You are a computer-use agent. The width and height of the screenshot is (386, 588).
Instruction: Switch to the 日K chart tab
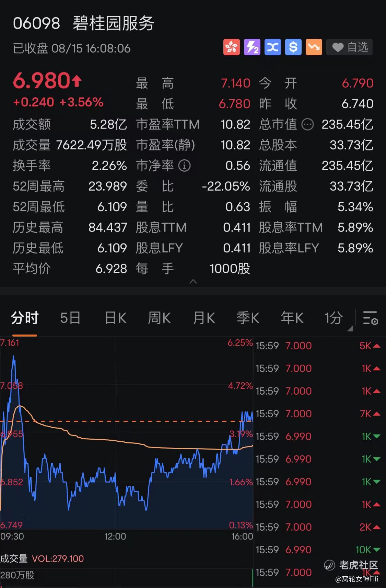pyautogui.click(x=115, y=318)
